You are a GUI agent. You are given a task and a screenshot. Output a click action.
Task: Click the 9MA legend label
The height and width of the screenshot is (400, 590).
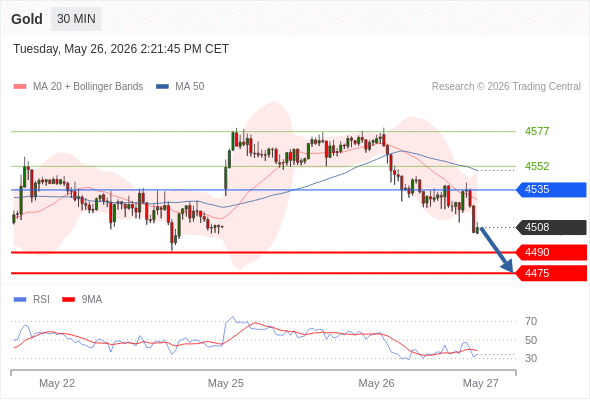92,300
